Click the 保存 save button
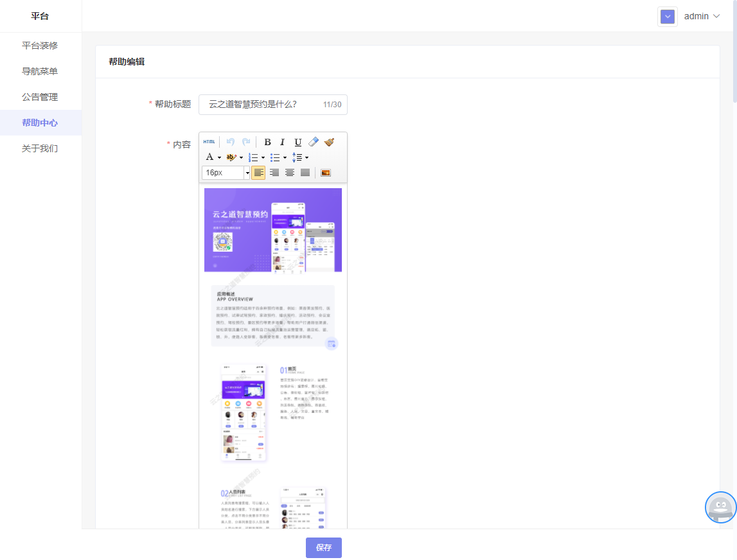Screen dimensions: 737x560 pyautogui.click(x=324, y=548)
